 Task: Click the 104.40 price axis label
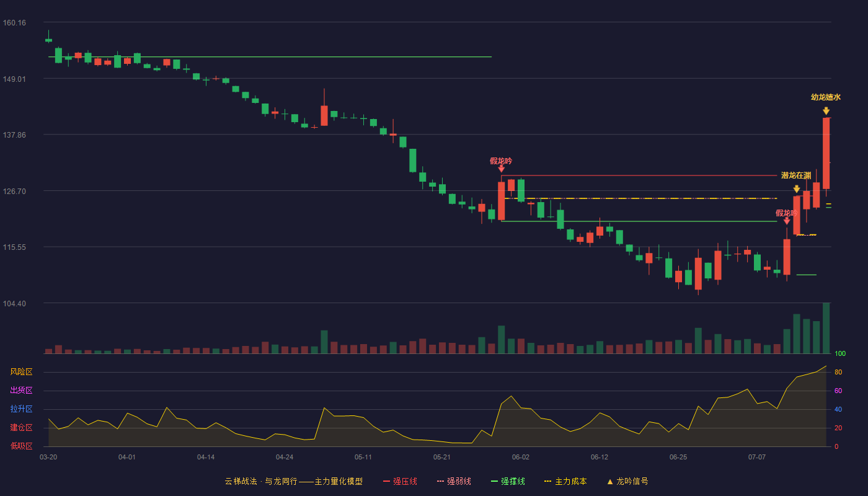14,303
